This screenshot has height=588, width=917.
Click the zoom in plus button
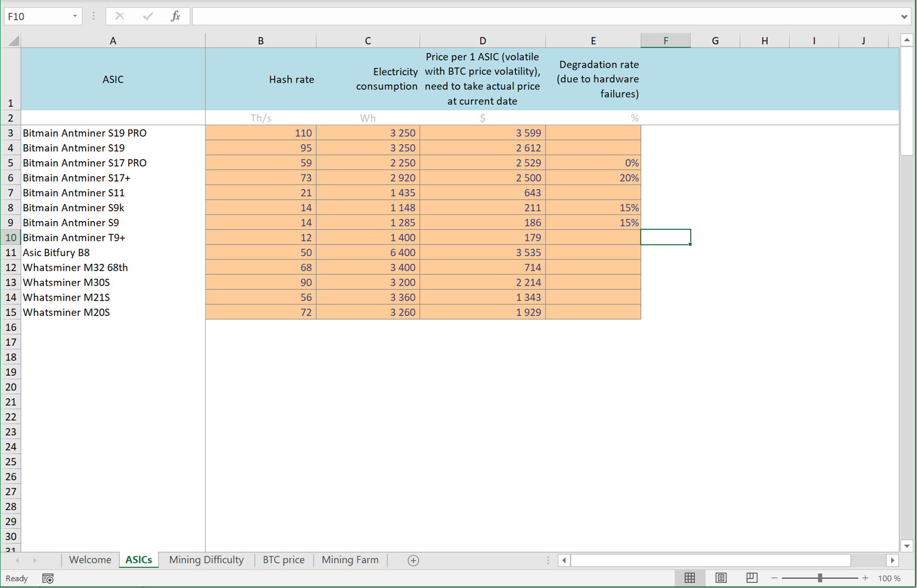tap(865, 578)
